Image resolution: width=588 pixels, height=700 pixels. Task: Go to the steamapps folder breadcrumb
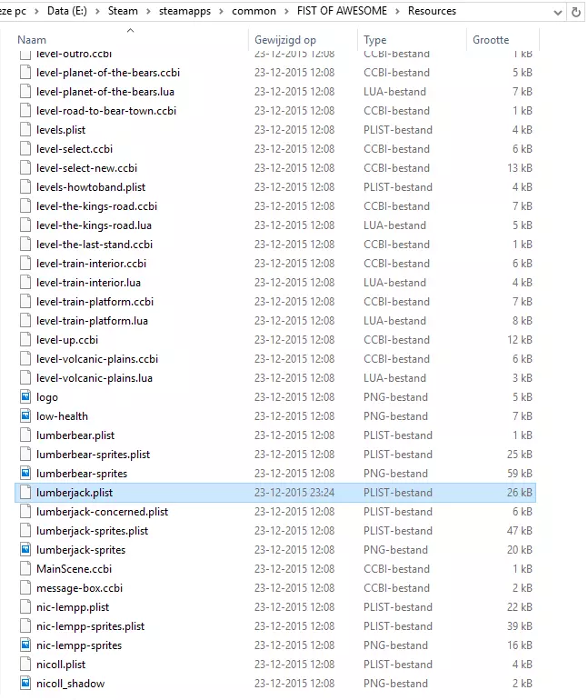coord(184,11)
